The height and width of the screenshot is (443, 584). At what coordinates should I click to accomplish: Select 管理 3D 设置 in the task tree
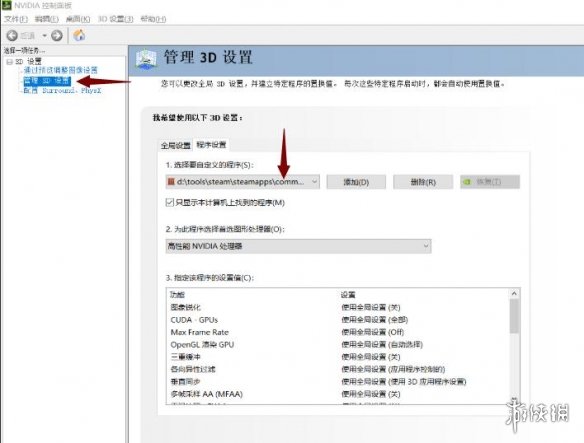(47, 80)
